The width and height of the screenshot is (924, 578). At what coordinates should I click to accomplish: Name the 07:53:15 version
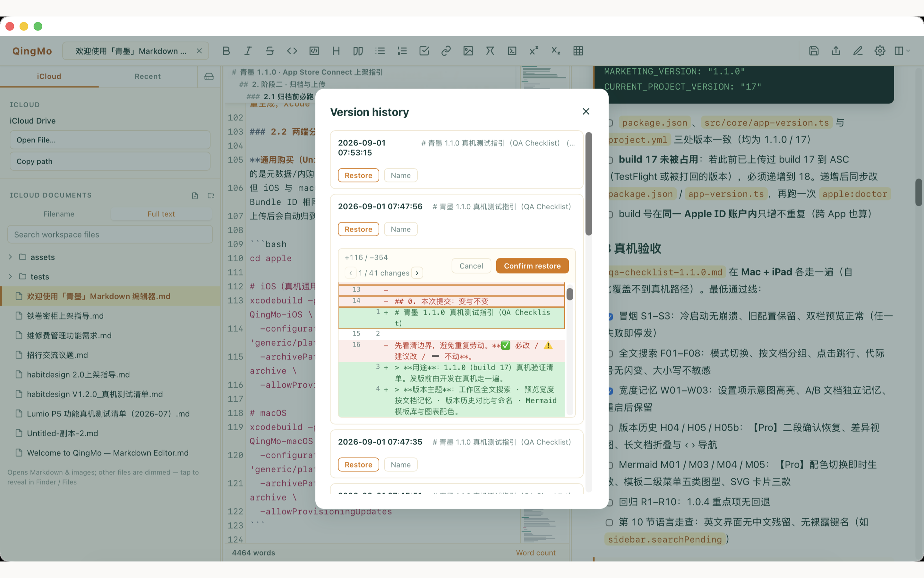tap(400, 175)
